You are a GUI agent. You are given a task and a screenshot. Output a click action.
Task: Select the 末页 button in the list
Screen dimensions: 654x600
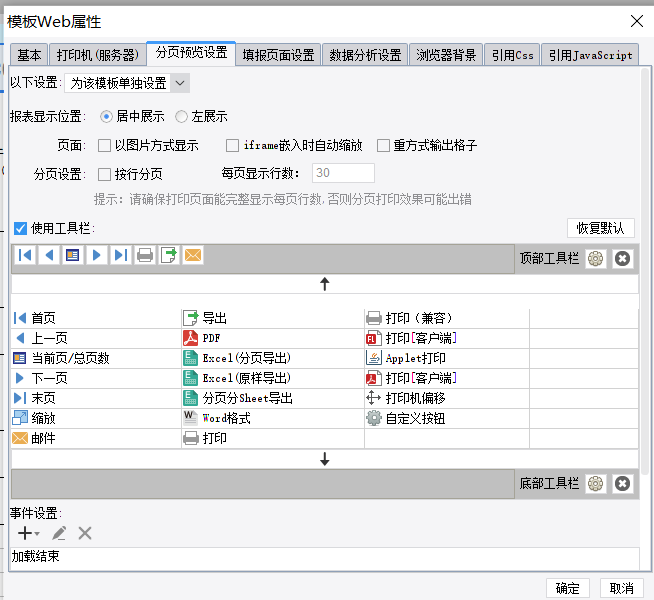click(96, 398)
